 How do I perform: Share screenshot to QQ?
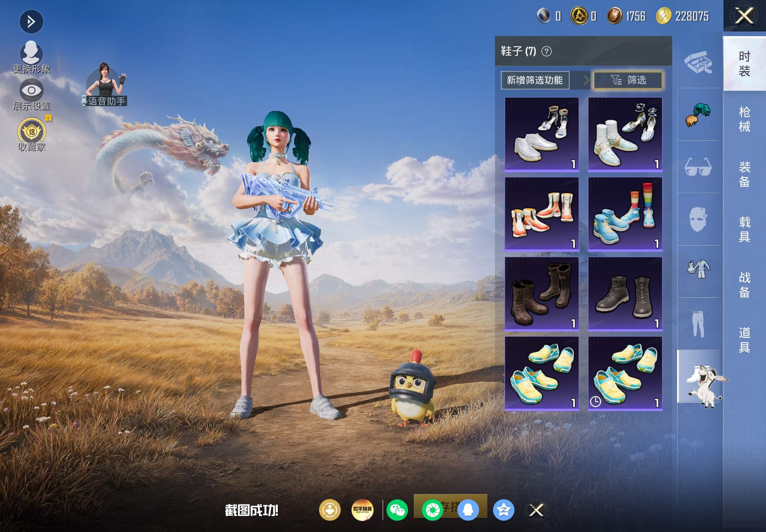[468, 510]
